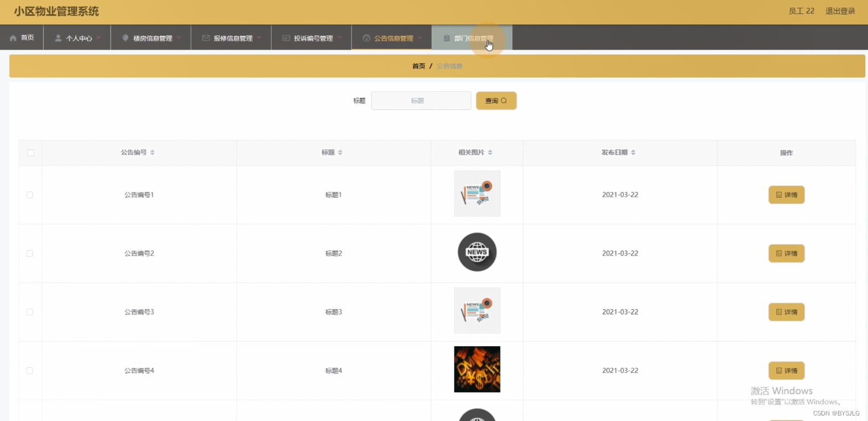The height and width of the screenshot is (421, 868).
Task: Expand the 公告信息管理 dropdown arrow
Action: point(420,38)
